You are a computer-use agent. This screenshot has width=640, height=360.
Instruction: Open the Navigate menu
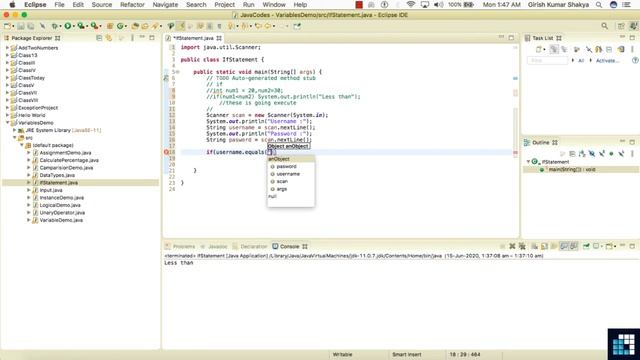[x=165, y=5]
